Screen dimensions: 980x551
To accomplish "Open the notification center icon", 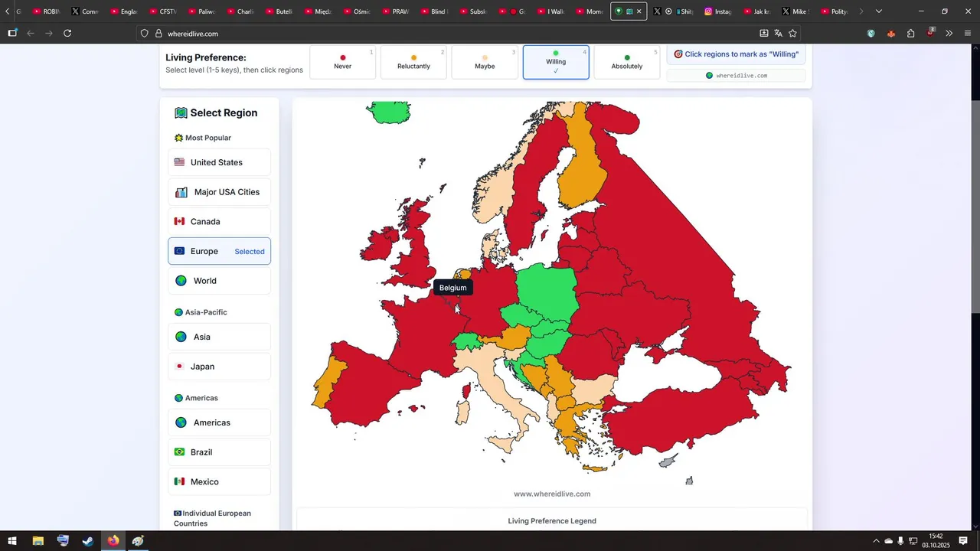I will point(963,541).
